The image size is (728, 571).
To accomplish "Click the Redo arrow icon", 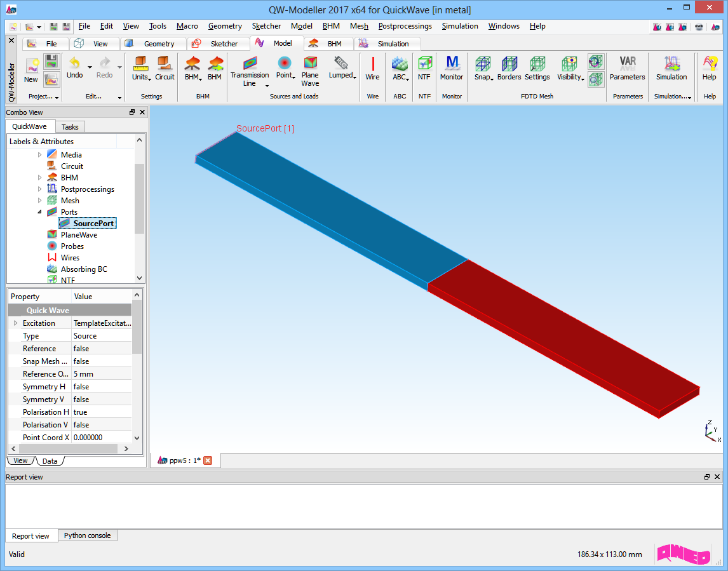I will pyautogui.click(x=104, y=63).
